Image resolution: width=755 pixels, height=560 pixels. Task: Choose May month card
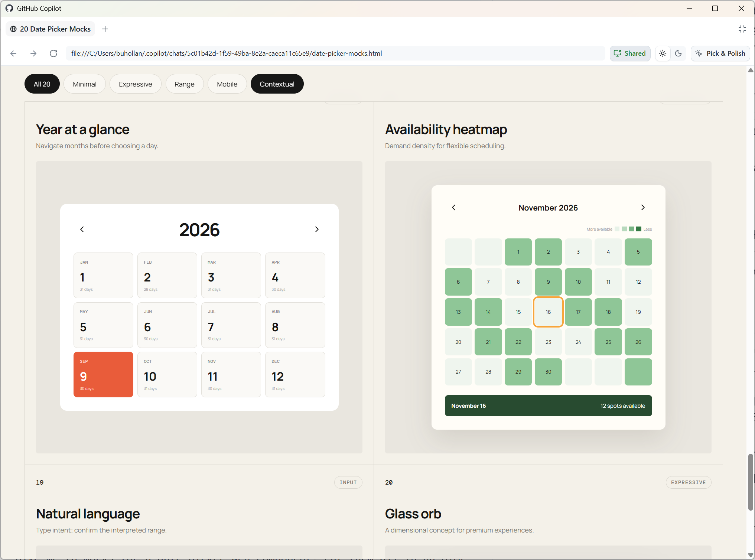pos(103,325)
